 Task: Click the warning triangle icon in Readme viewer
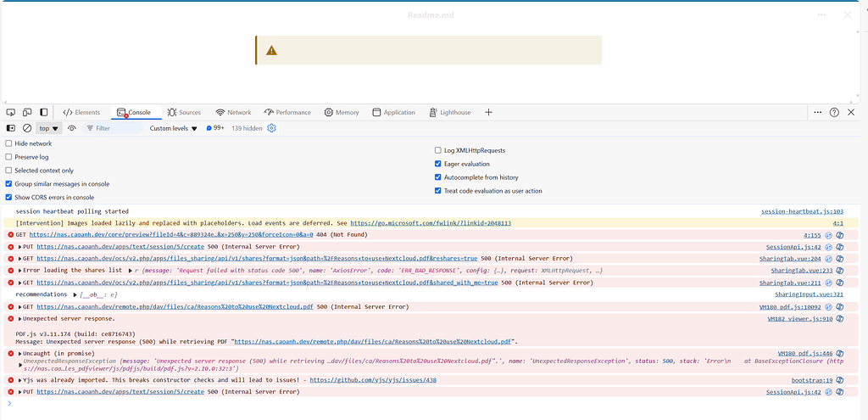click(x=271, y=50)
